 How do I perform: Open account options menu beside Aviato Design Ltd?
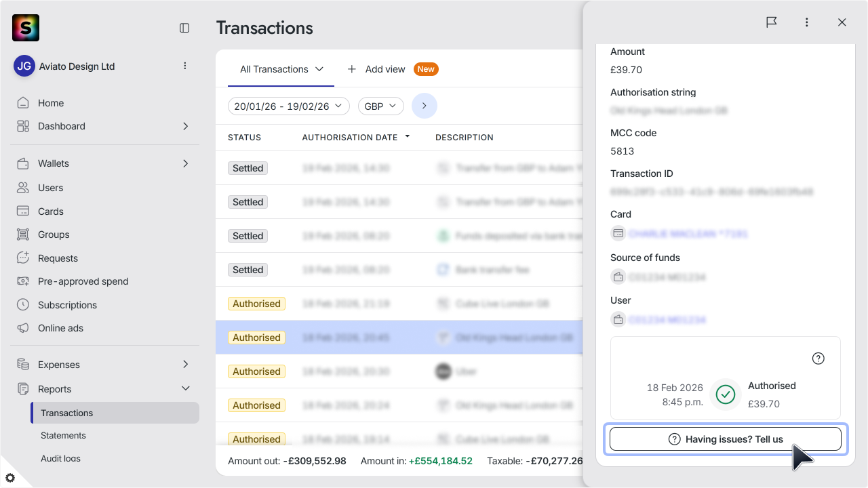(x=185, y=66)
